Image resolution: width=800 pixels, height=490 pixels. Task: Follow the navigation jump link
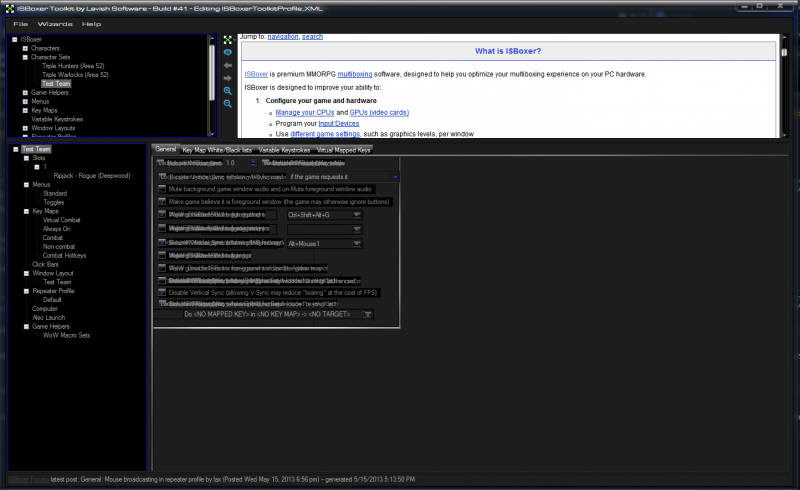pyautogui.click(x=283, y=37)
